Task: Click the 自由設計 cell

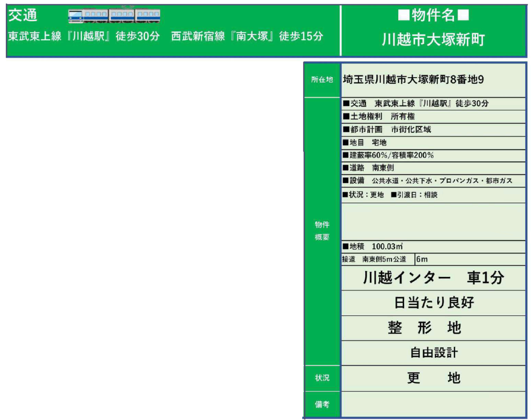Action: click(x=433, y=353)
